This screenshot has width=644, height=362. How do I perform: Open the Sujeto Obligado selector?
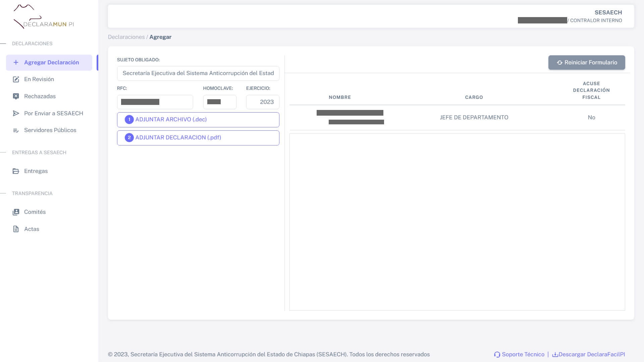tap(198, 73)
